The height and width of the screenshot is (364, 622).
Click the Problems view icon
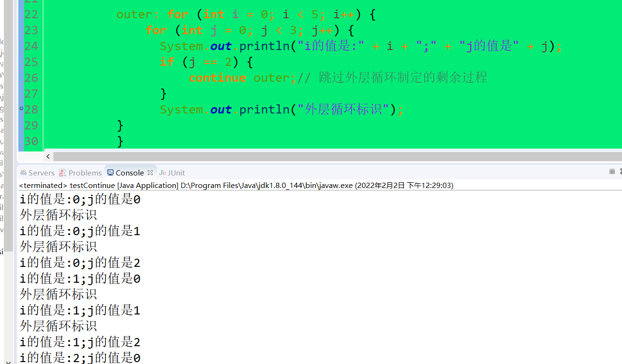click(63, 173)
